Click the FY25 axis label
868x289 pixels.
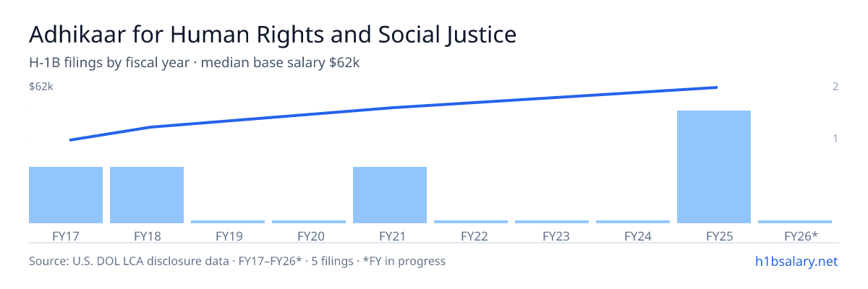coord(714,236)
